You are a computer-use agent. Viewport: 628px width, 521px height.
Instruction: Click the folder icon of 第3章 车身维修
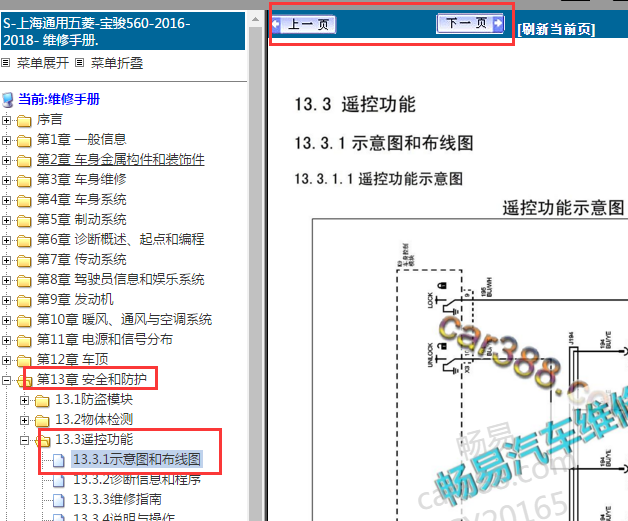(24, 181)
